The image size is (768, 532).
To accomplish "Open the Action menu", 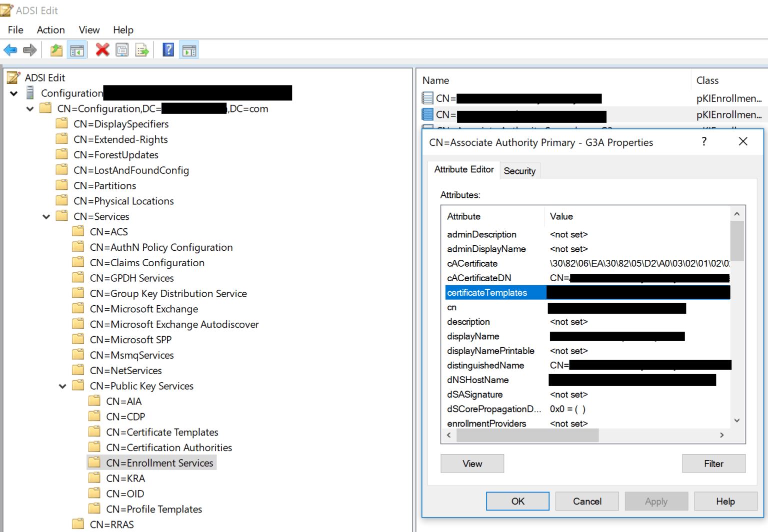I will [x=50, y=30].
